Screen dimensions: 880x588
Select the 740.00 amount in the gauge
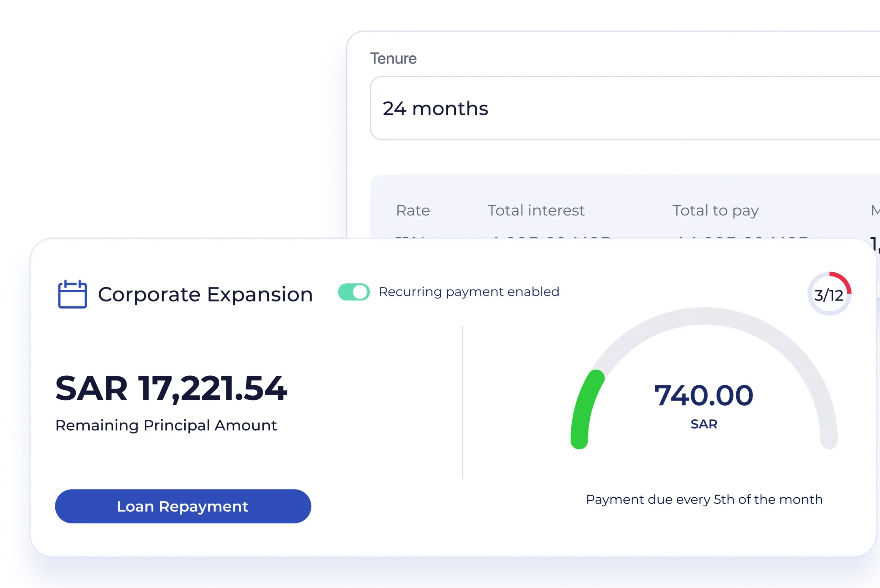click(704, 395)
